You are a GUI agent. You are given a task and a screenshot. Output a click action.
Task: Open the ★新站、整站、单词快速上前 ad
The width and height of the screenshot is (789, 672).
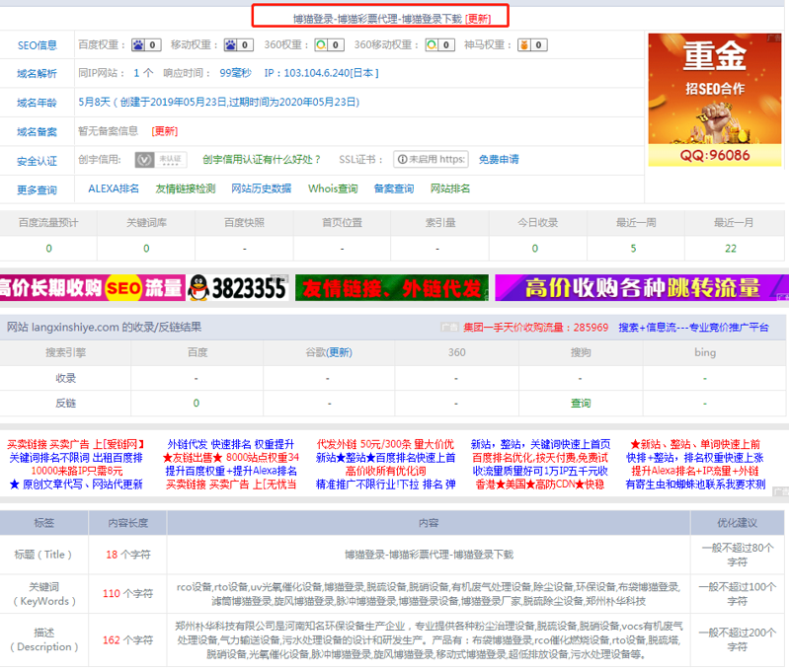tap(695, 444)
